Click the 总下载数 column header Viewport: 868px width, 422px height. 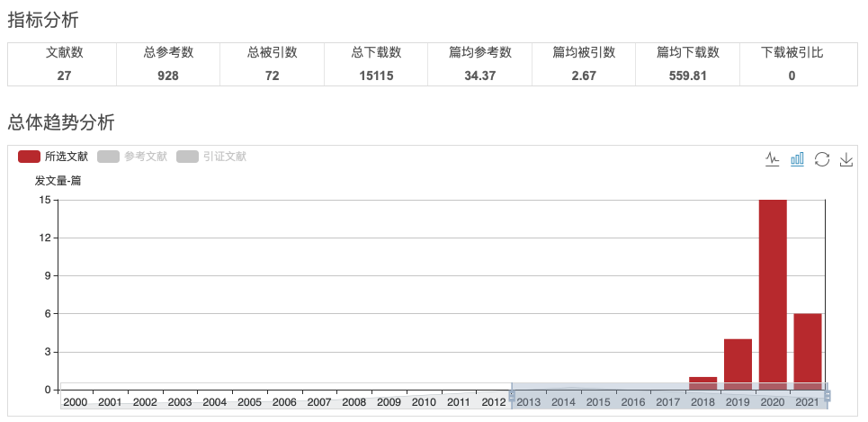tap(376, 53)
